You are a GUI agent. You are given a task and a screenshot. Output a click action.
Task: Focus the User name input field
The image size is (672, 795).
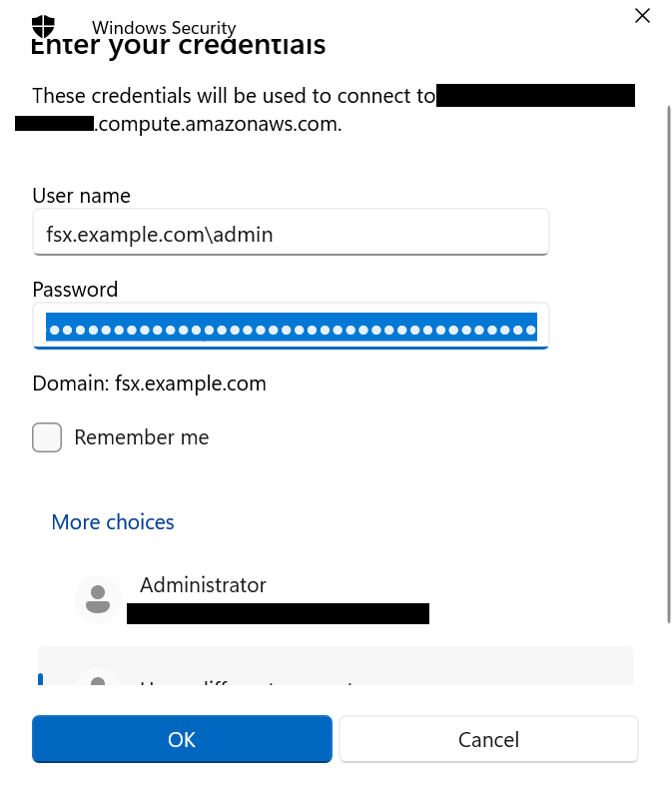click(291, 233)
